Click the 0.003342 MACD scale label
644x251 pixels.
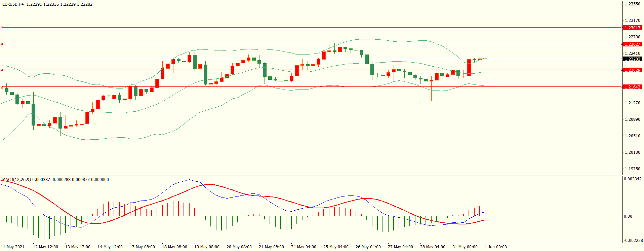pyautogui.click(x=633, y=179)
